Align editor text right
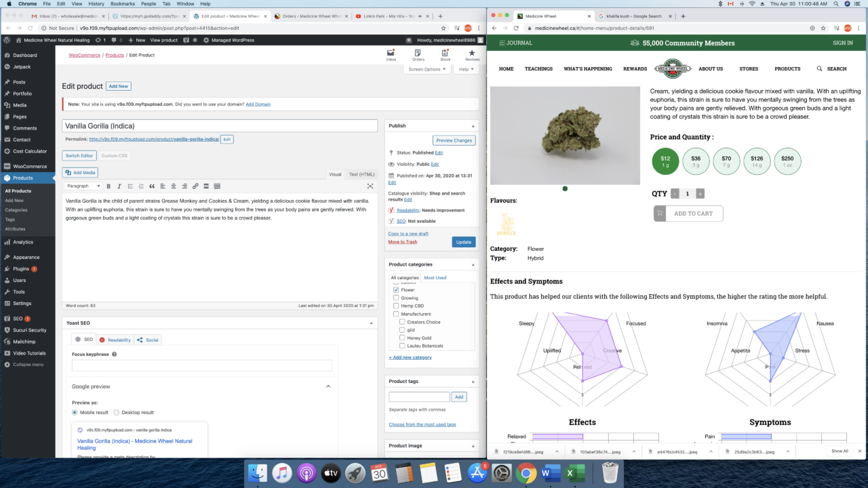Viewport: 868px width, 488px height. click(x=184, y=186)
